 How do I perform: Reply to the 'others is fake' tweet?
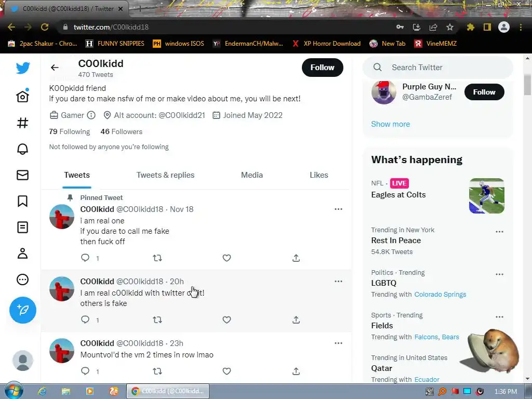click(x=85, y=320)
